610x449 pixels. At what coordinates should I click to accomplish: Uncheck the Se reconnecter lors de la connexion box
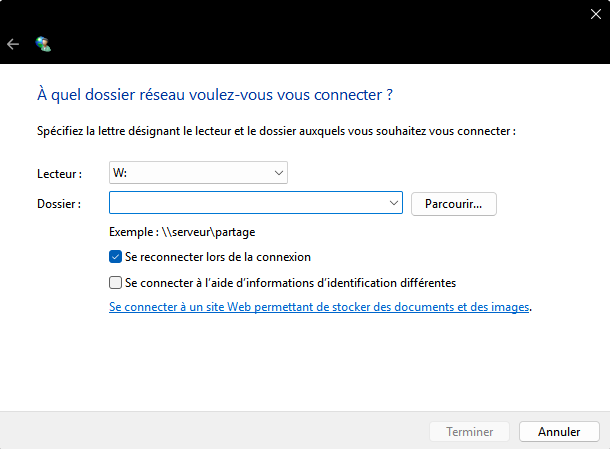115,257
